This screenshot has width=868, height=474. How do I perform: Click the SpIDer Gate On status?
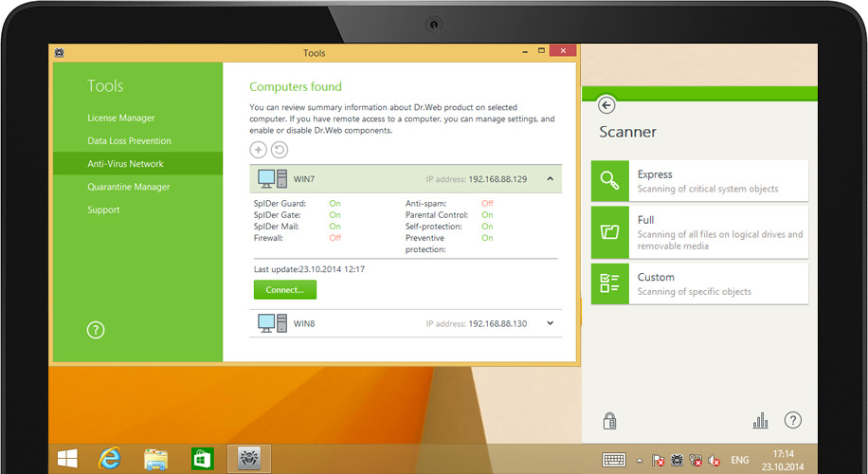(x=335, y=215)
